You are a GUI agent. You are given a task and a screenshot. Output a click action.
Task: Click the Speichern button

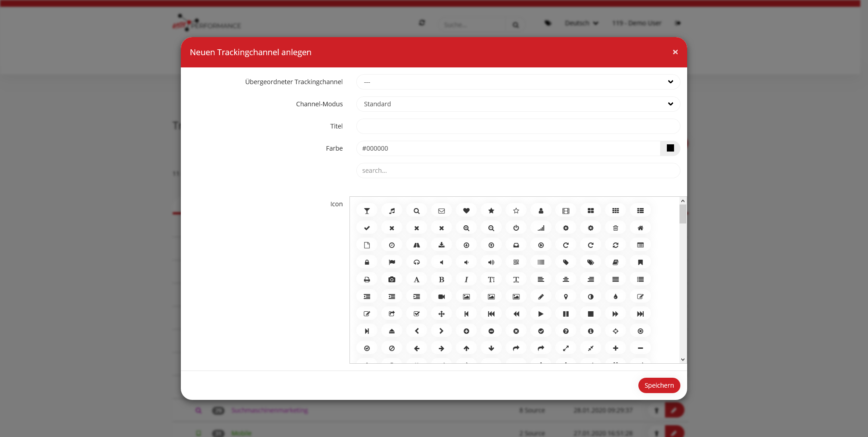point(659,385)
